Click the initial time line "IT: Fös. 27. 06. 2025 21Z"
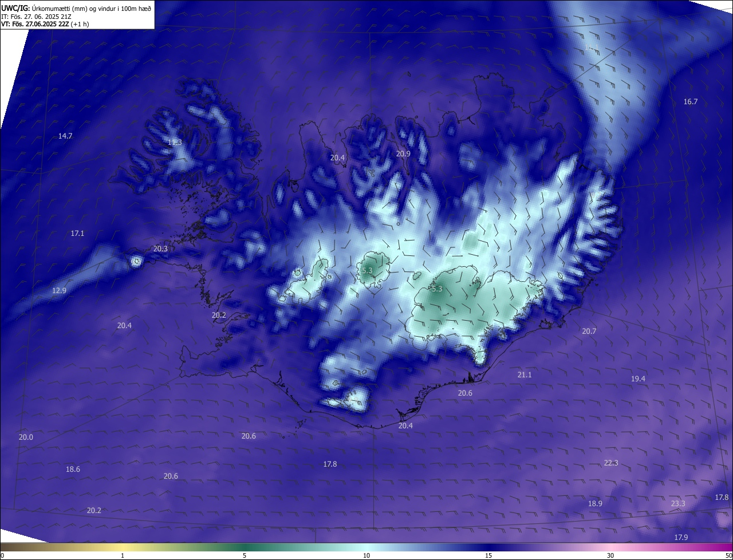This screenshot has height=560, width=733. (x=36, y=17)
